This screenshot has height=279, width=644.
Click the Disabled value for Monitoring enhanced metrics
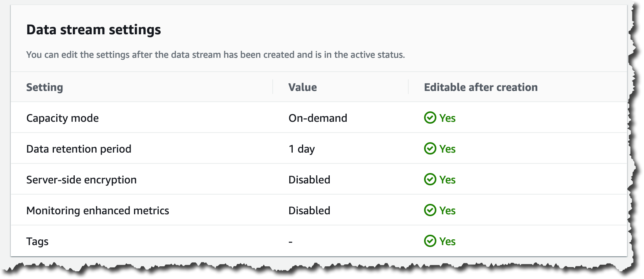309,211
